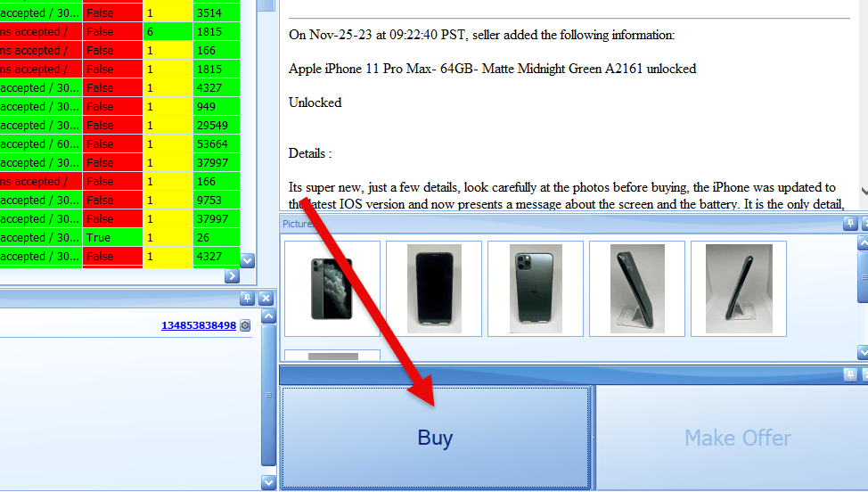Click the quantity 1 cell in the 29549 row

coord(168,125)
